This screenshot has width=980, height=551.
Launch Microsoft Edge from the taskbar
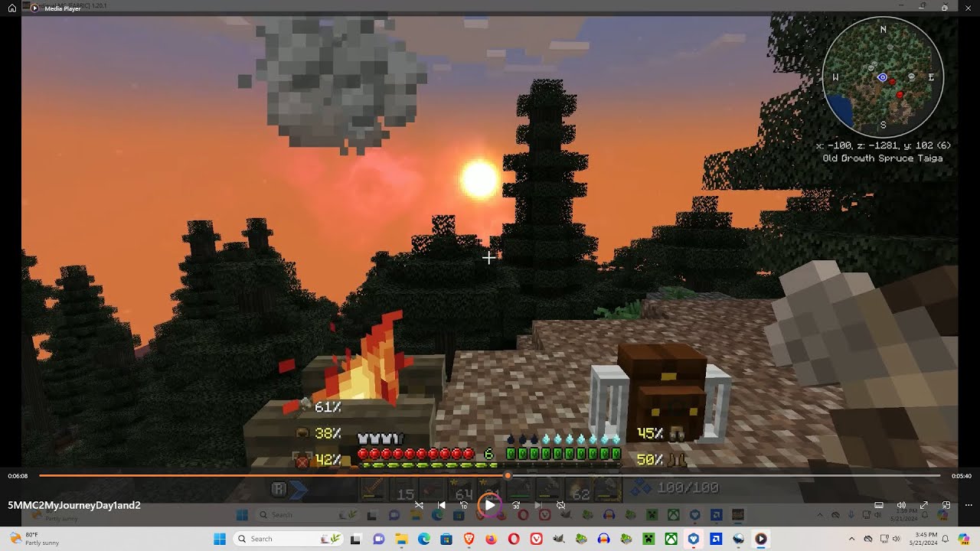423,539
